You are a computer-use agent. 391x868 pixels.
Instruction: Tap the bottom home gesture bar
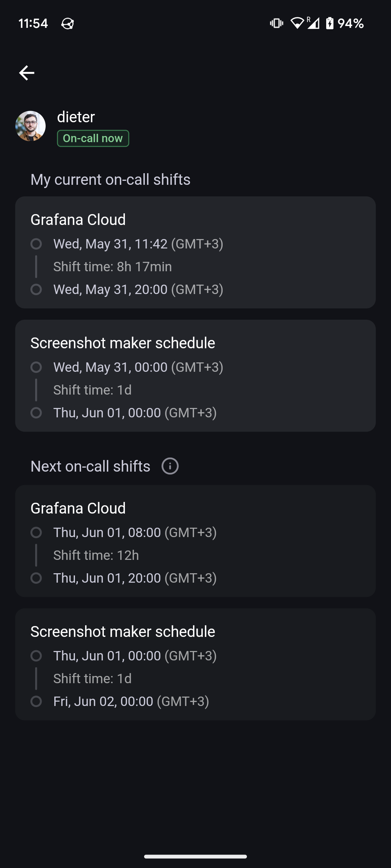(x=195, y=856)
